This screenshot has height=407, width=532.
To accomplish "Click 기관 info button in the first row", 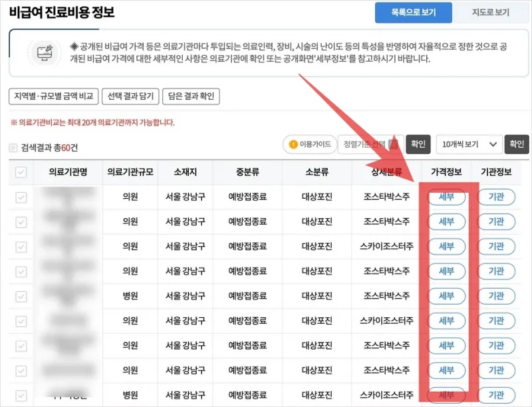I will coord(497,195).
